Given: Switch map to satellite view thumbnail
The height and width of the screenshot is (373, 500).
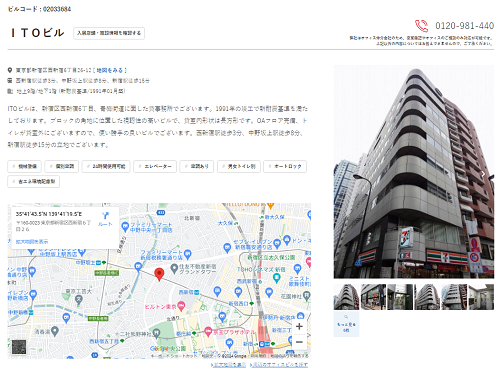Looking at the screenshot, I should tap(19, 347).
